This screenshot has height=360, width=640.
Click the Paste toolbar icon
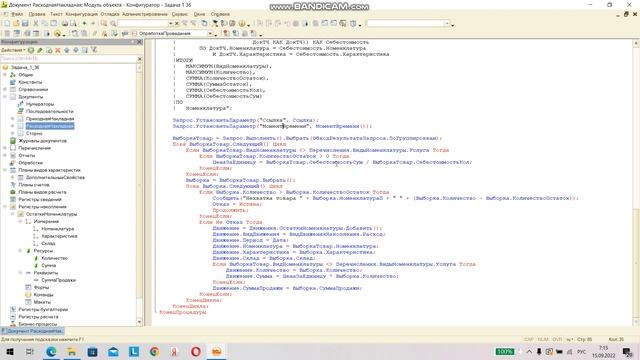(53, 23)
